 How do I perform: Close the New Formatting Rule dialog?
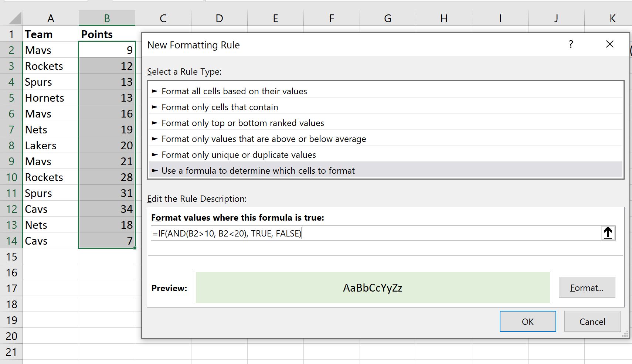[x=610, y=44]
